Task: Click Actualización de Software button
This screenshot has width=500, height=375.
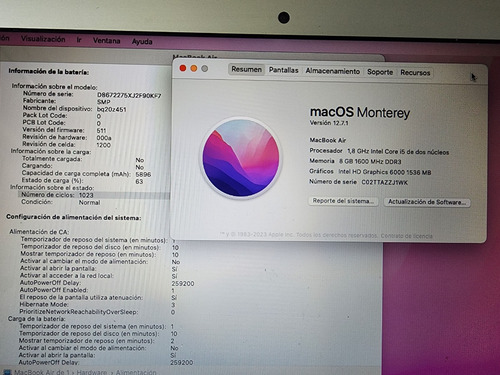Action: (x=427, y=202)
